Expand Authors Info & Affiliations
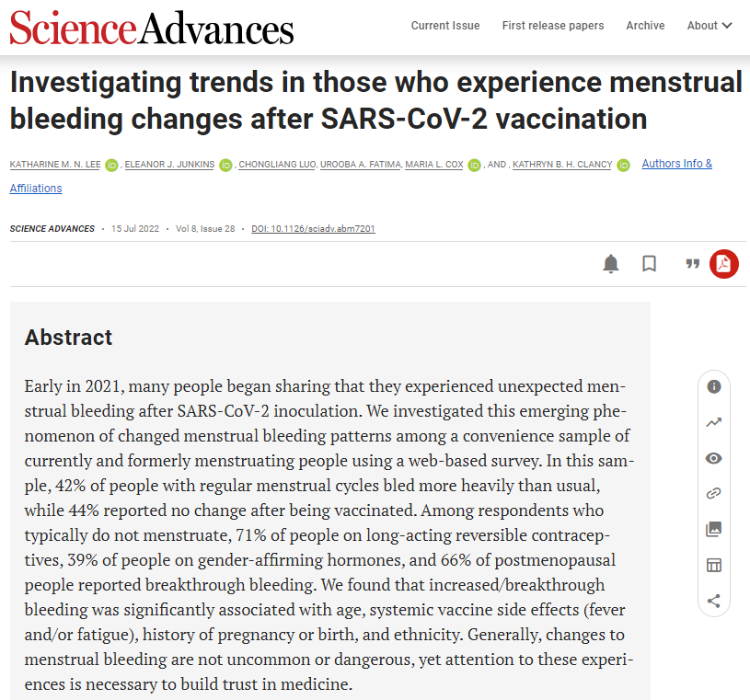The image size is (750, 700). [x=676, y=164]
